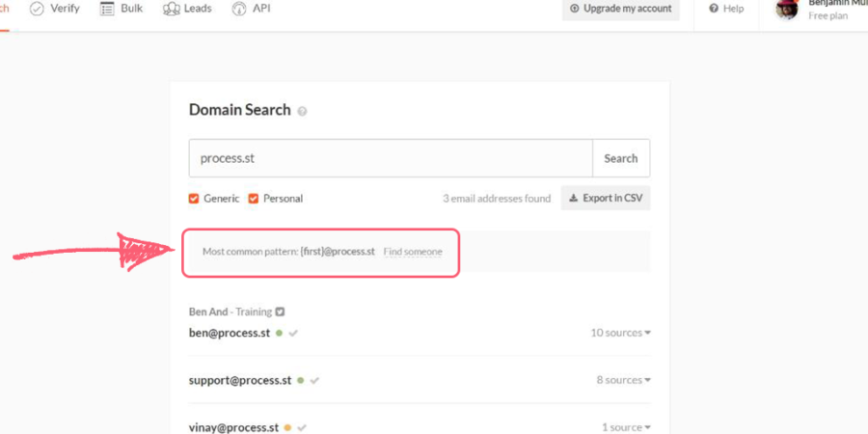Click the Export in CSV button

[606, 198]
